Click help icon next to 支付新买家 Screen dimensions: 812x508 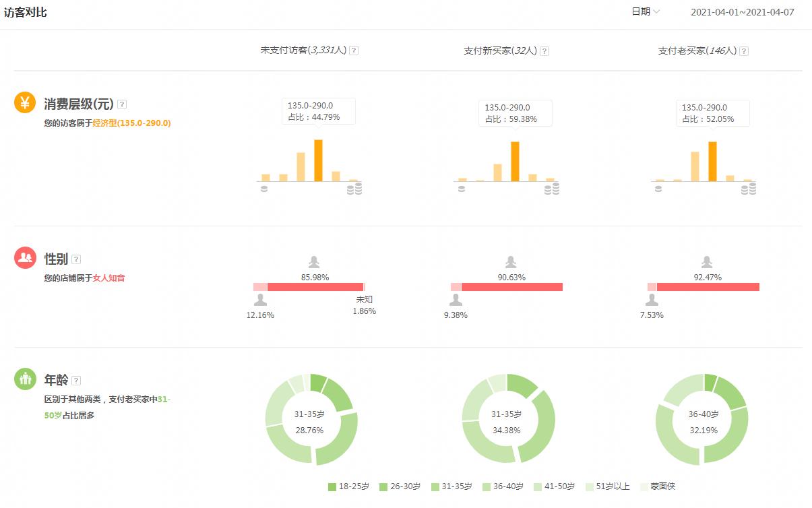(544, 51)
